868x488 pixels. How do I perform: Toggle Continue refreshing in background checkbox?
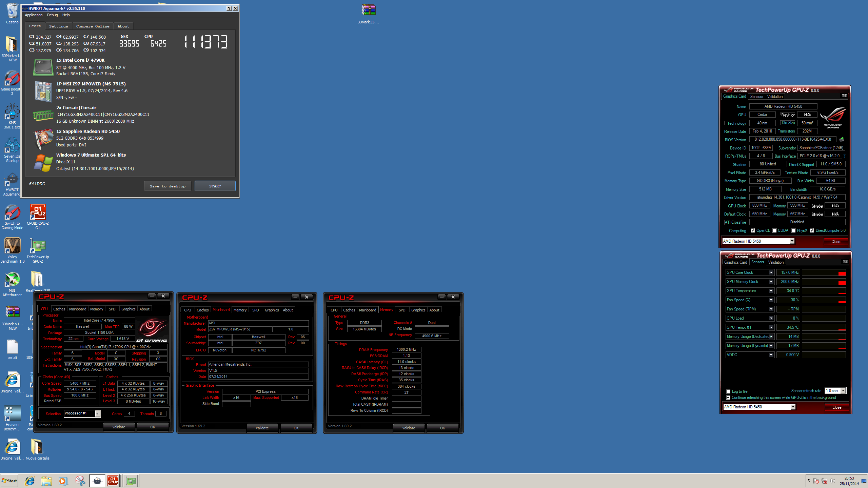pos(728,398)
